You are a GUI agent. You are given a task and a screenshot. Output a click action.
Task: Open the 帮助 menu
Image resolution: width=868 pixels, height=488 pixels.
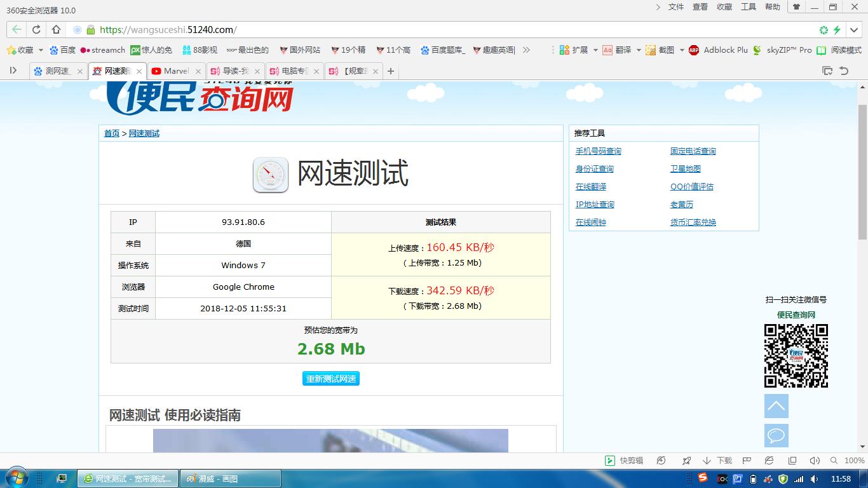773,7
